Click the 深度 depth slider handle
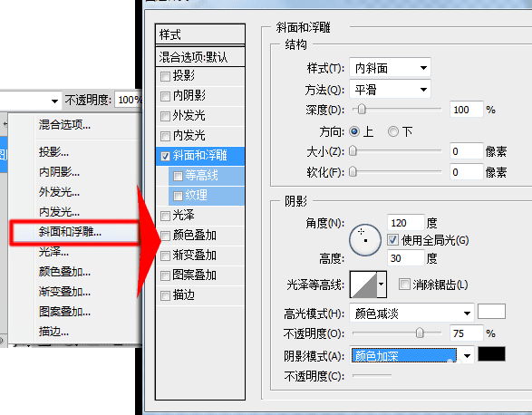 362,110
